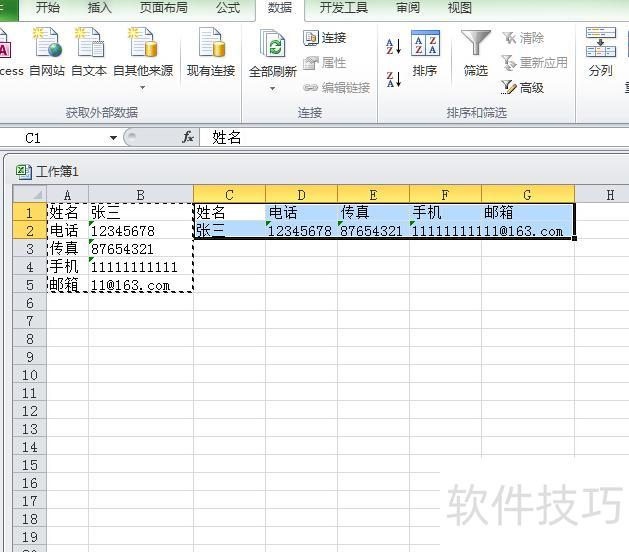The height and width of the screenshot is (552, 629).
Task: Click the 工作簿1 workbook title
Action: pos(57,171)
